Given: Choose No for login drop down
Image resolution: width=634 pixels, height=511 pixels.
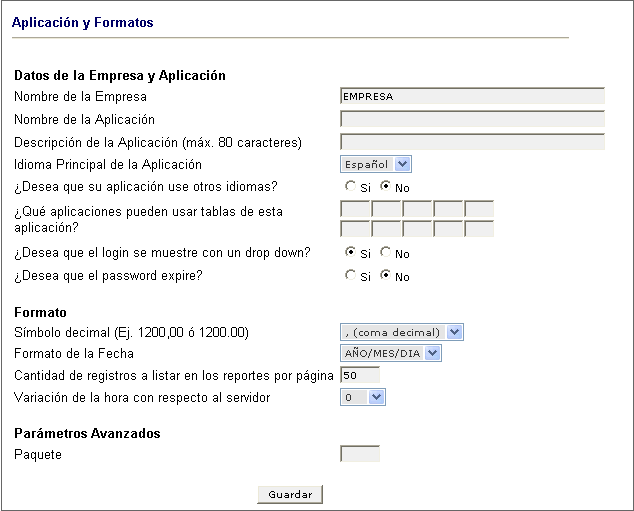Looking at the screenshot, I should pos(385,252).
